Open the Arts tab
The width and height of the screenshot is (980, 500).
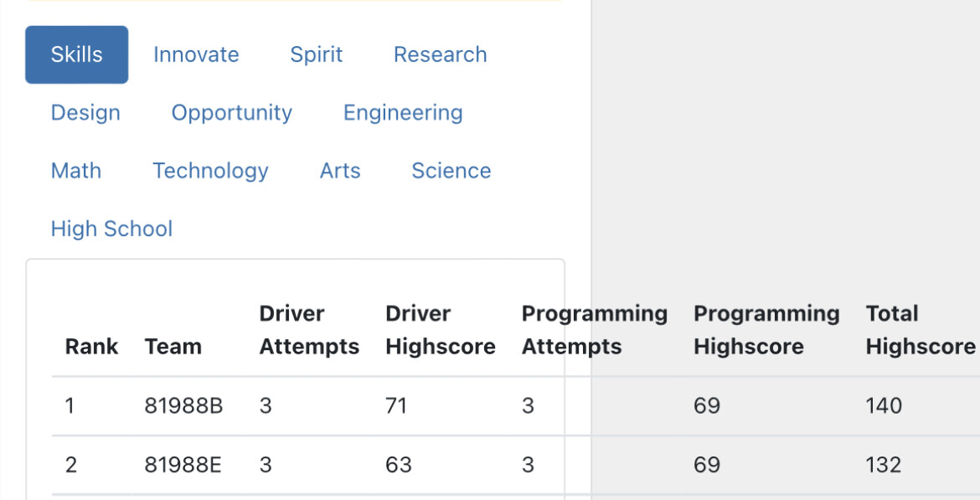pyautogui.click(x=340, y=171)
